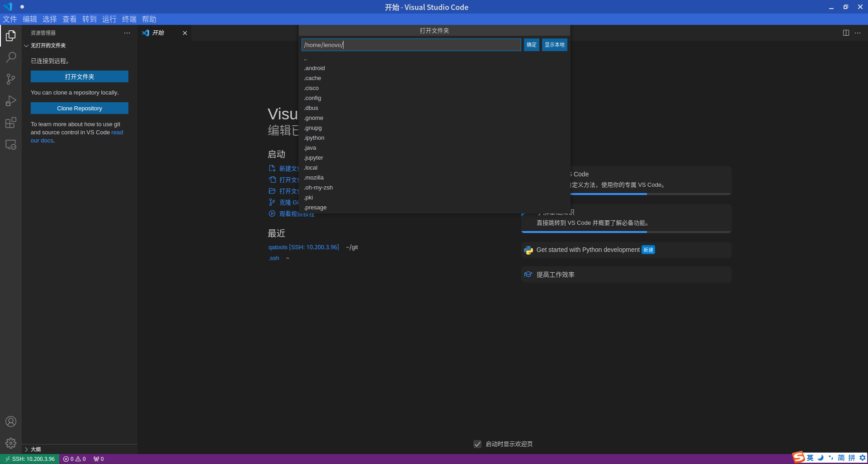Select the .cache folder entry
This screenshot has width=868, height=464.
tap(434, 78)
